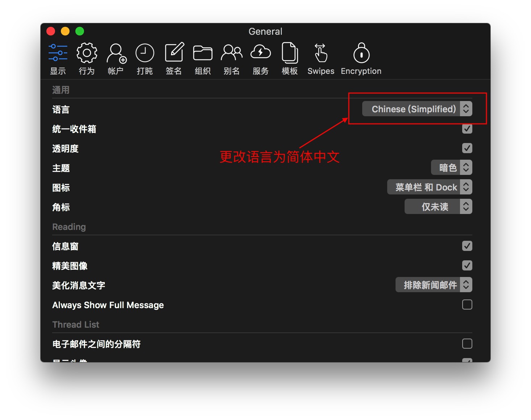Open the 美化消息文字 排除新闻邮件 dropdown
Screen dimensions: 531x420
[434, 285]
